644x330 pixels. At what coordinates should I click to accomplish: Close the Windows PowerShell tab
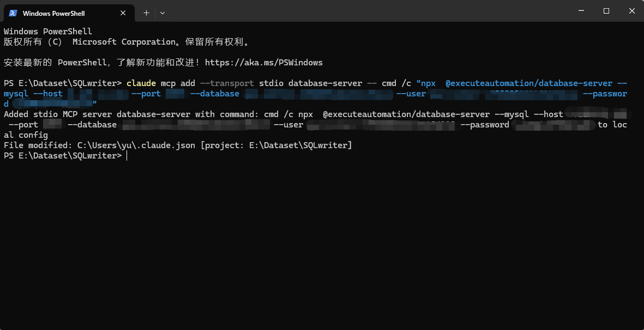pos(123,13)
